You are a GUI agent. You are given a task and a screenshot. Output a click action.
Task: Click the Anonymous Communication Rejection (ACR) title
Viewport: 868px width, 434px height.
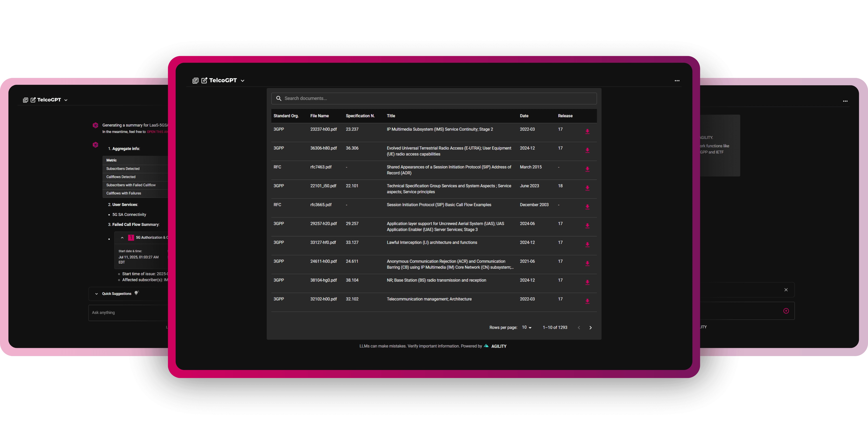[x=450, y=265]
